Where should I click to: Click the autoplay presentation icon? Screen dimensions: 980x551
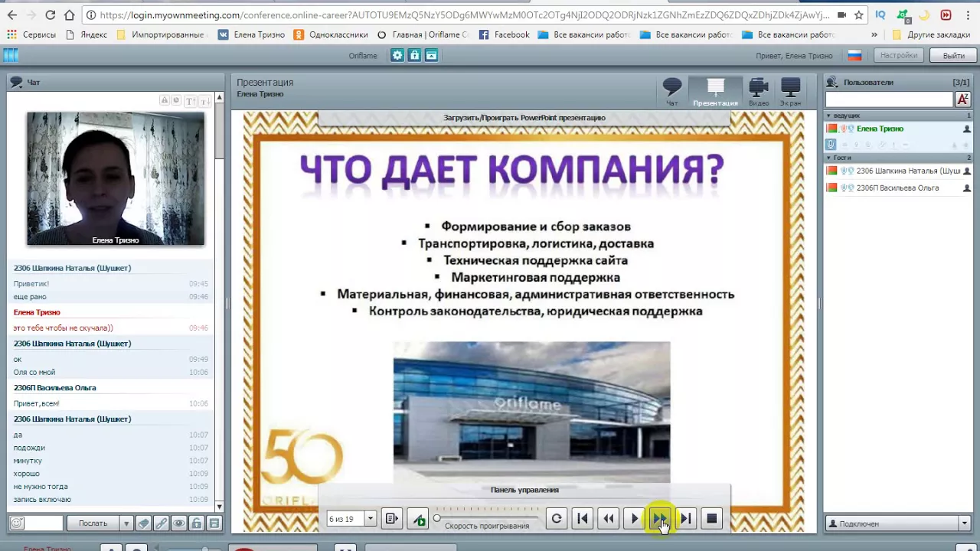point(419,519)
